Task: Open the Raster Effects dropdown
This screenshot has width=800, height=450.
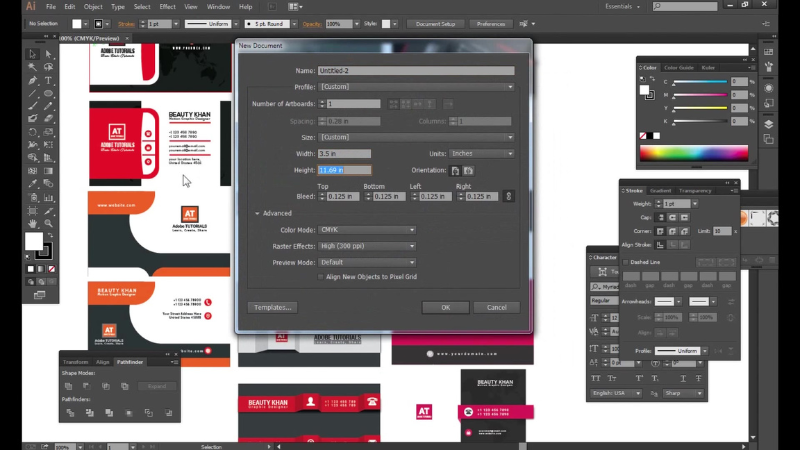Action: click(x=367, y=246)
